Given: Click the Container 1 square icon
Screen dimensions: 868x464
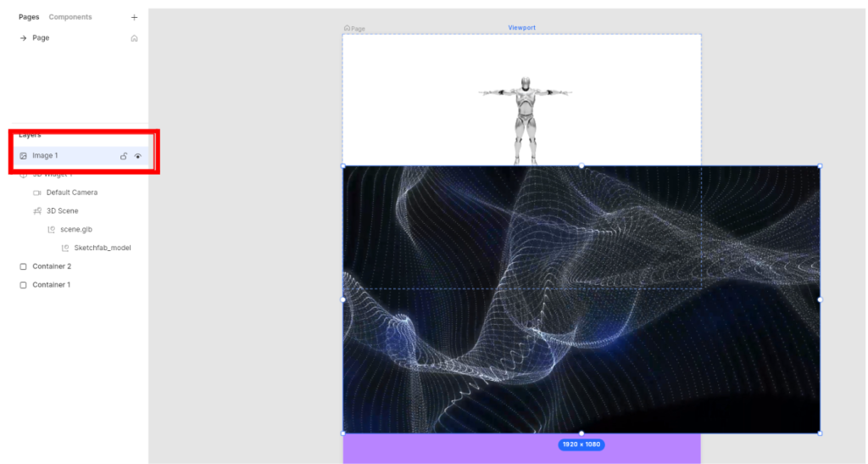Looking at the screenshot, I should 23,285.
